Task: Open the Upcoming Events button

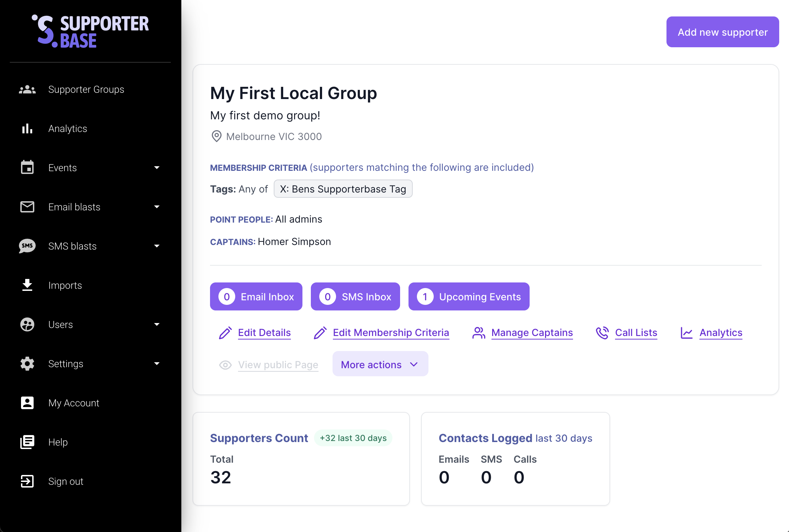Action: point(469,296)
